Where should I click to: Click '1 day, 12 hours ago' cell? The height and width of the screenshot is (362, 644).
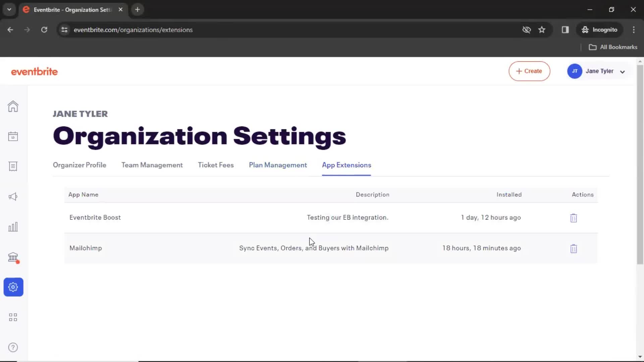pyautogui.click(x=491, y=218)
